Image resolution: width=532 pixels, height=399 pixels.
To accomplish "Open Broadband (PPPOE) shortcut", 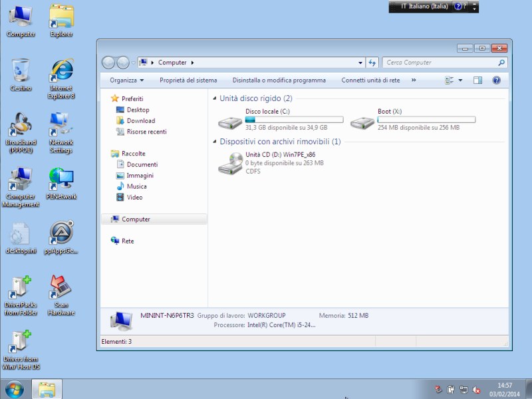I will 21,133.
